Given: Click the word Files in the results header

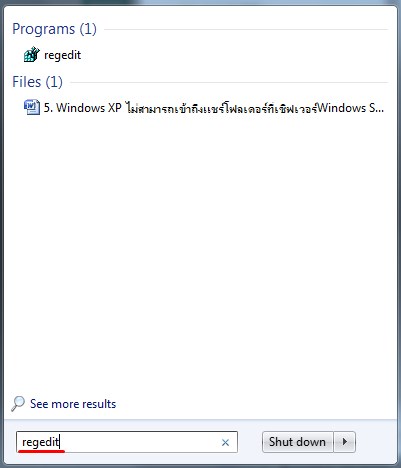Looking at the screenshot, I should (x=27, y=82).
